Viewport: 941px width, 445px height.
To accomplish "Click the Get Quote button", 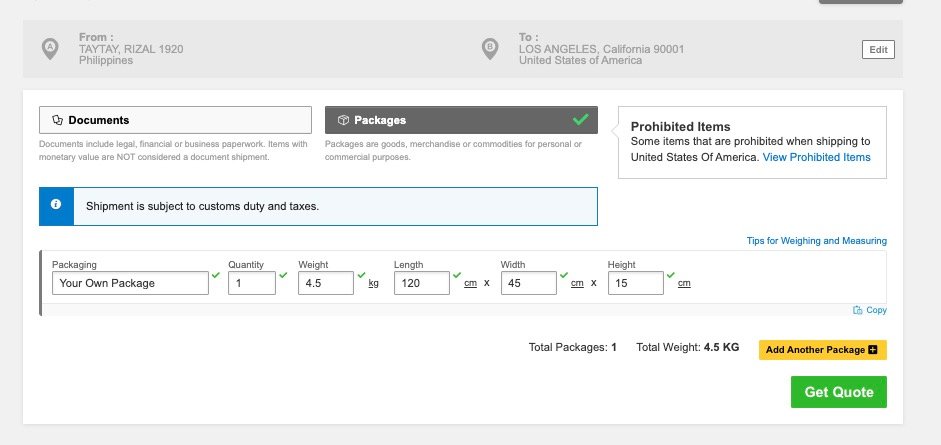I will 838,392.
